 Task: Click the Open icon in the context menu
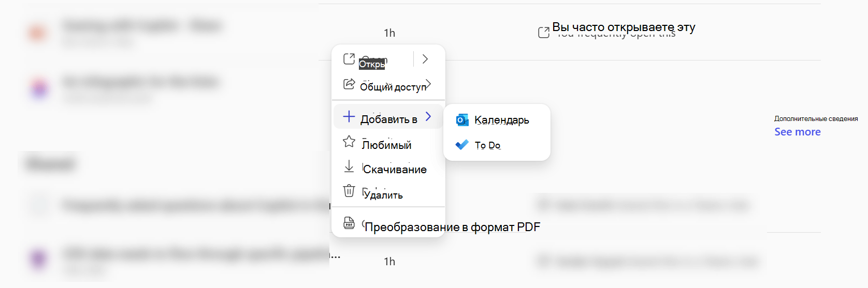point(349,59)
